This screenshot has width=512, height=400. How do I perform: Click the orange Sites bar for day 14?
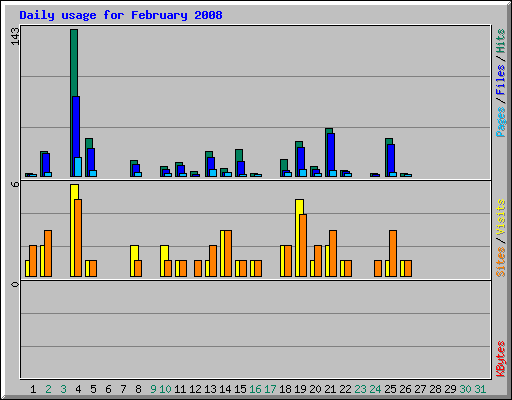228,253
